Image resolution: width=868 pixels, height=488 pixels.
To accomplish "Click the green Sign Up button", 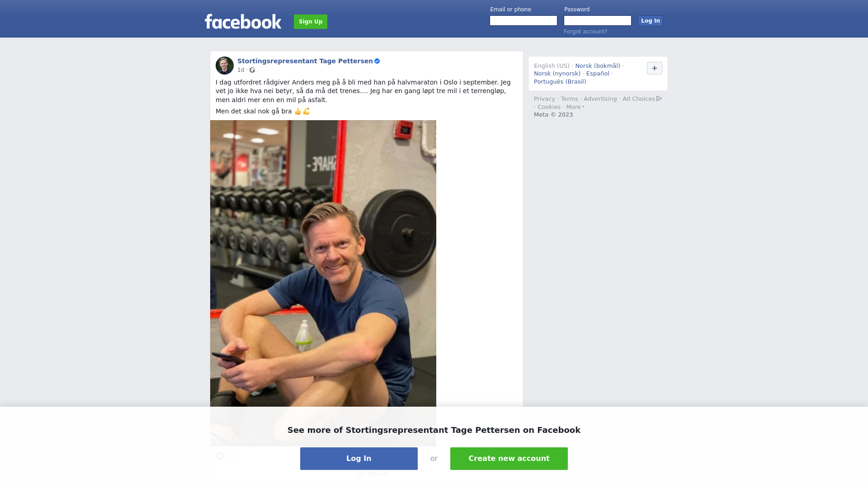I will tap(311, 22).
